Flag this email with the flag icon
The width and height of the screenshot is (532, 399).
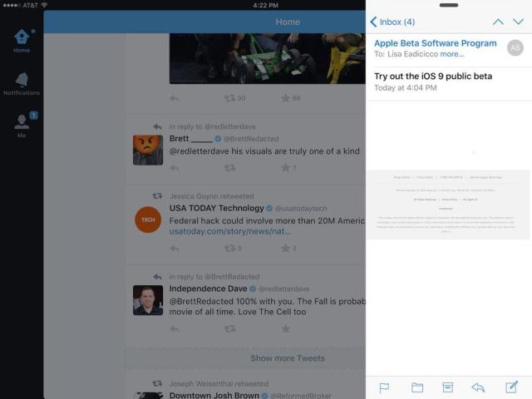[x=384, y=387]
